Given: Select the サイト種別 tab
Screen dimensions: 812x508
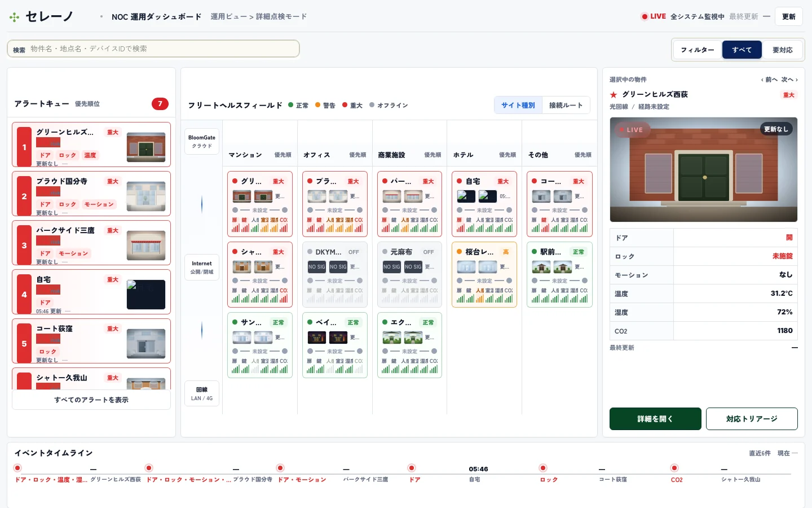Looking at the screenshot, I should 518,105.
